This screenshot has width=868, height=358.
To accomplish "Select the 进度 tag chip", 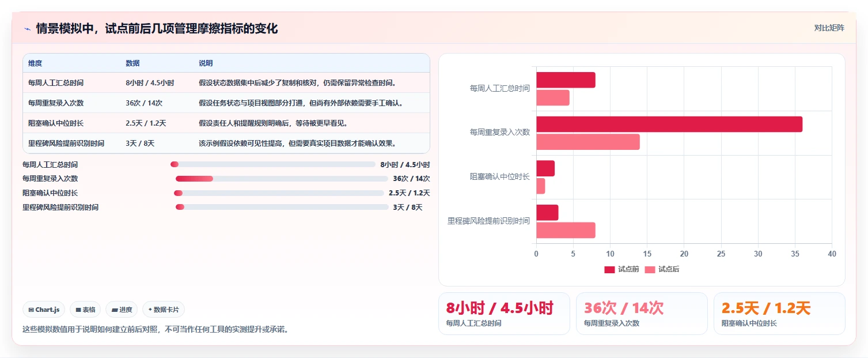I will [x=122, y=310].
